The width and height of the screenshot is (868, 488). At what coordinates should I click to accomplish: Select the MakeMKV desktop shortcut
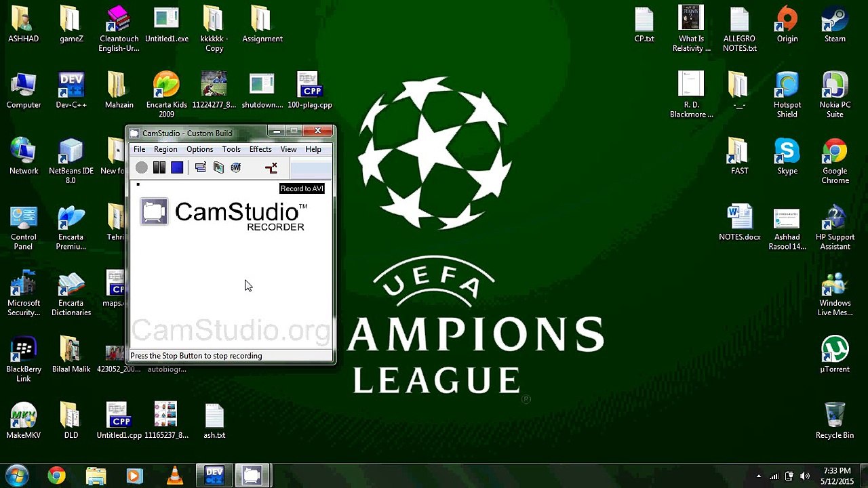(24, 422)
